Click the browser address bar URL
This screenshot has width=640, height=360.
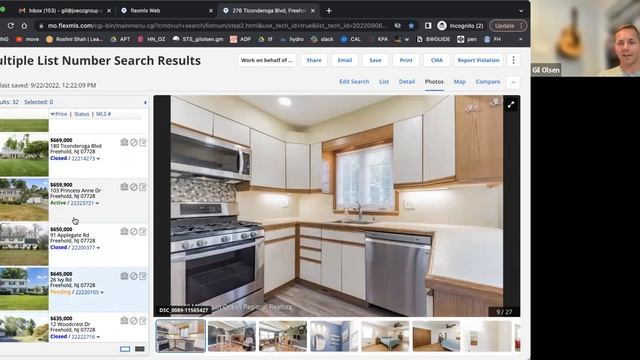click(216, 26)
